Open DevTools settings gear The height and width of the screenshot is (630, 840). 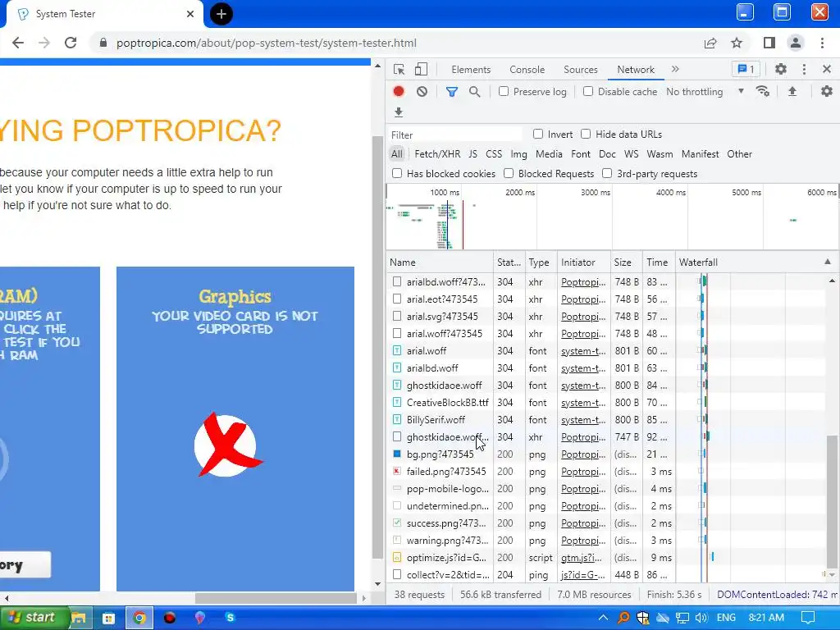(x=781, y=69)
